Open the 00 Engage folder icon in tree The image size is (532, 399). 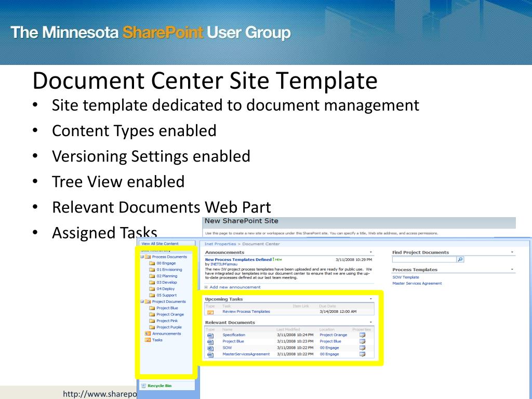tap(152, 263)
